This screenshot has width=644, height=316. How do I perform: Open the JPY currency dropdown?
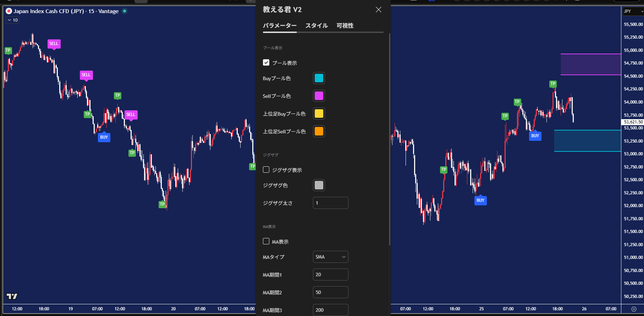(x=633, y=11)
